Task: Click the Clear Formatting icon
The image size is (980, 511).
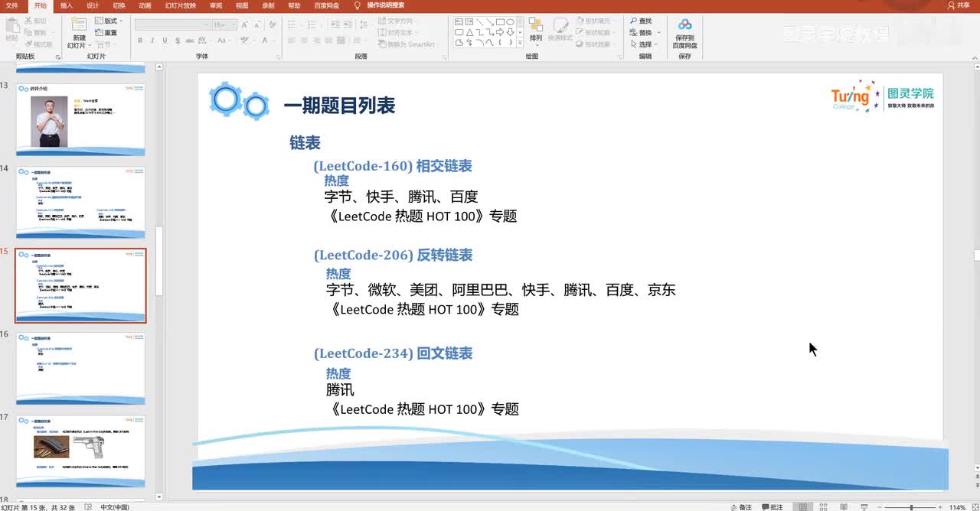Action: click(x=273, y=24)
